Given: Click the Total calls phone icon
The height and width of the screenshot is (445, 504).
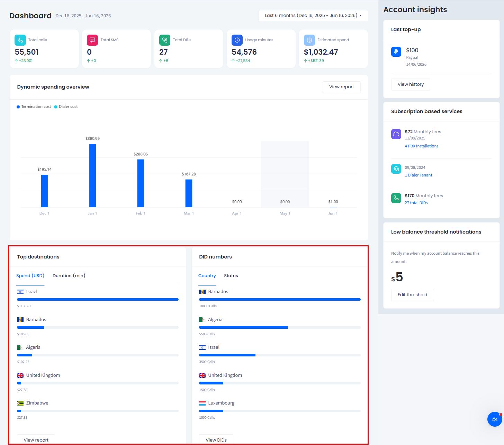Looking at the screenshot, I should tap(20, 40).
